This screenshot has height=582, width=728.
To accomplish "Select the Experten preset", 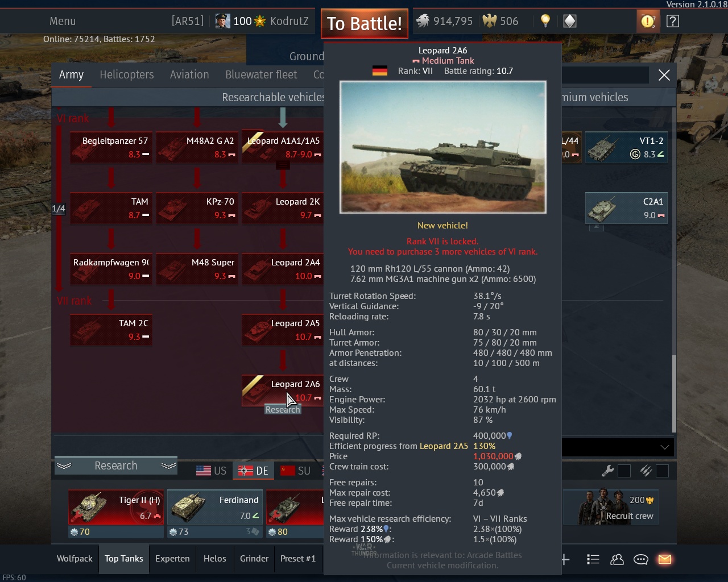I will 172,559.
